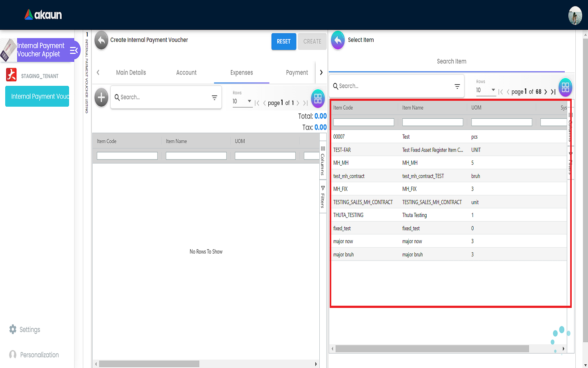
Task: Go to next page of item list
Action: (546, 92)
